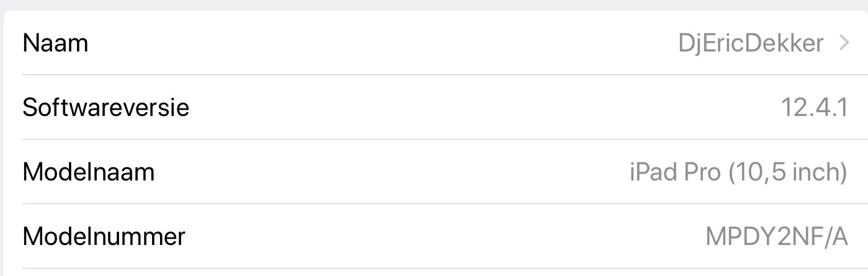The height and width of the screenshot is (276, 868).
Task: Select the iPad Pro (10,5 inch) text
Action: 738,172
